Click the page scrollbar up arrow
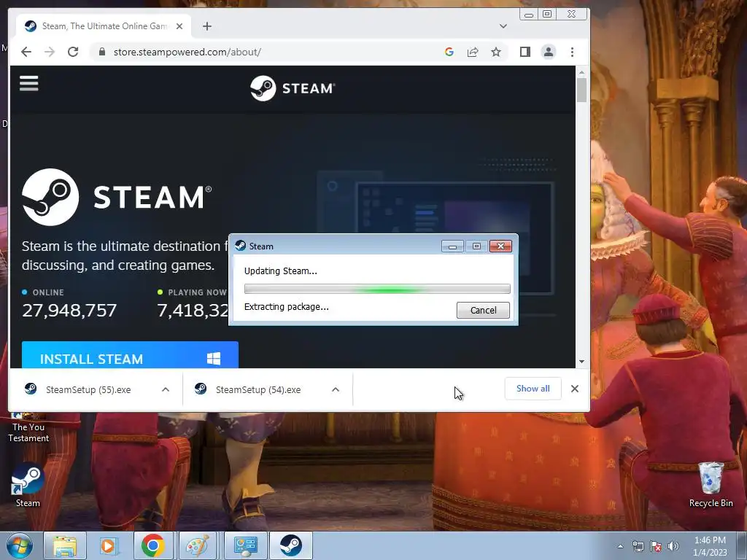Screen dimensions: 747x560 (x=581, y=72)
